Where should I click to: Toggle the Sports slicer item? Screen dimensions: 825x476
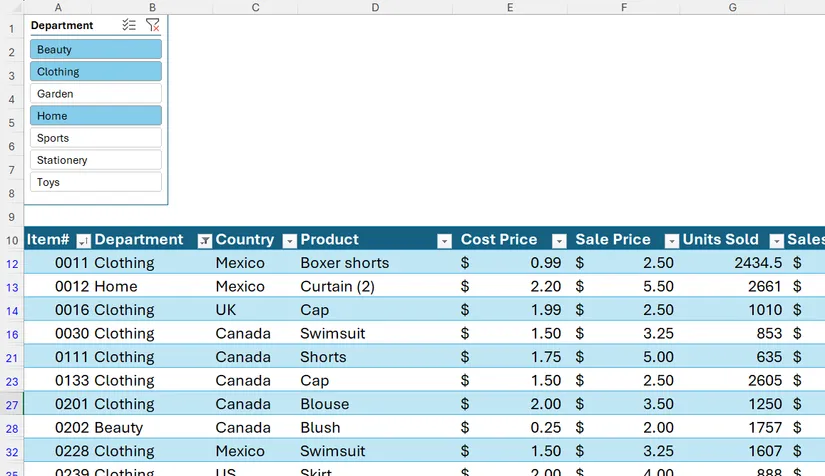(96, 138)
